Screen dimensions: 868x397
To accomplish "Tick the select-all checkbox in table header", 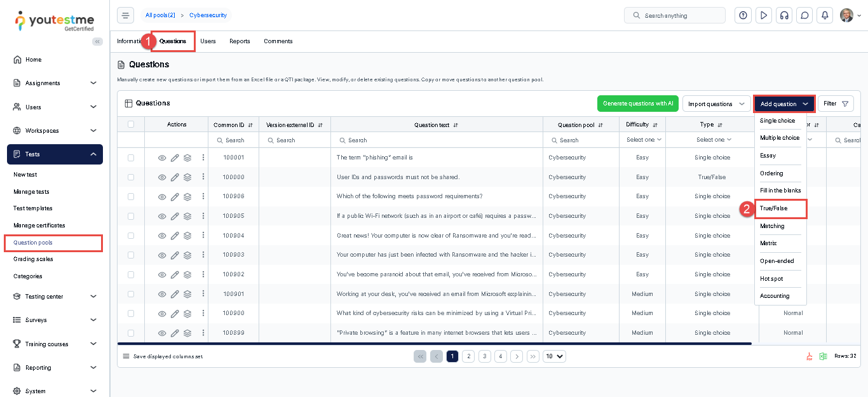I will pyautogui.click(x=131, y=124).
